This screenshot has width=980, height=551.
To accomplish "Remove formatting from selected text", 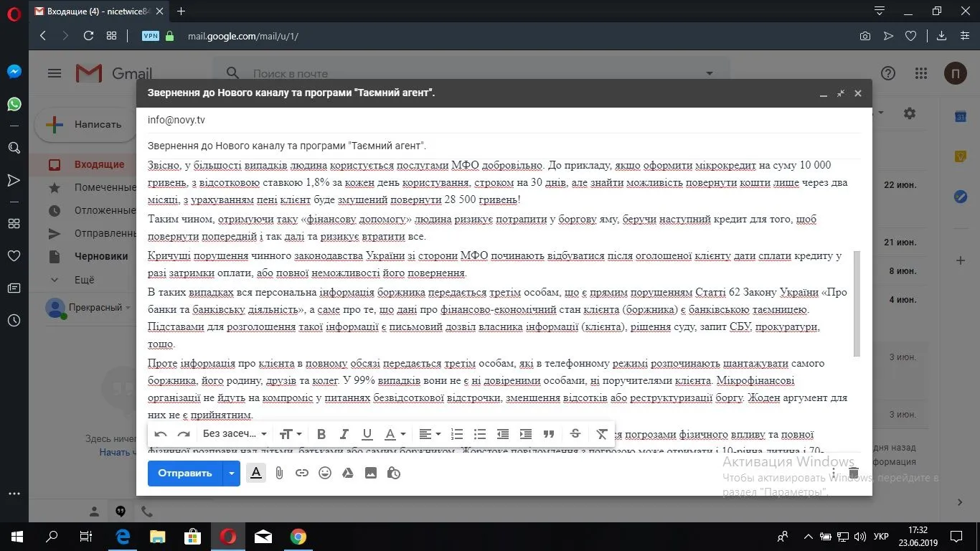I will click(602, 434).
